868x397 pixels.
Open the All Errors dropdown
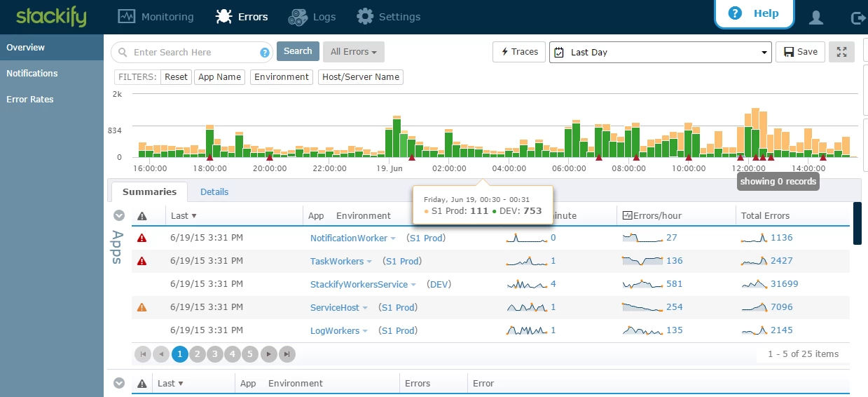[354, 52]
